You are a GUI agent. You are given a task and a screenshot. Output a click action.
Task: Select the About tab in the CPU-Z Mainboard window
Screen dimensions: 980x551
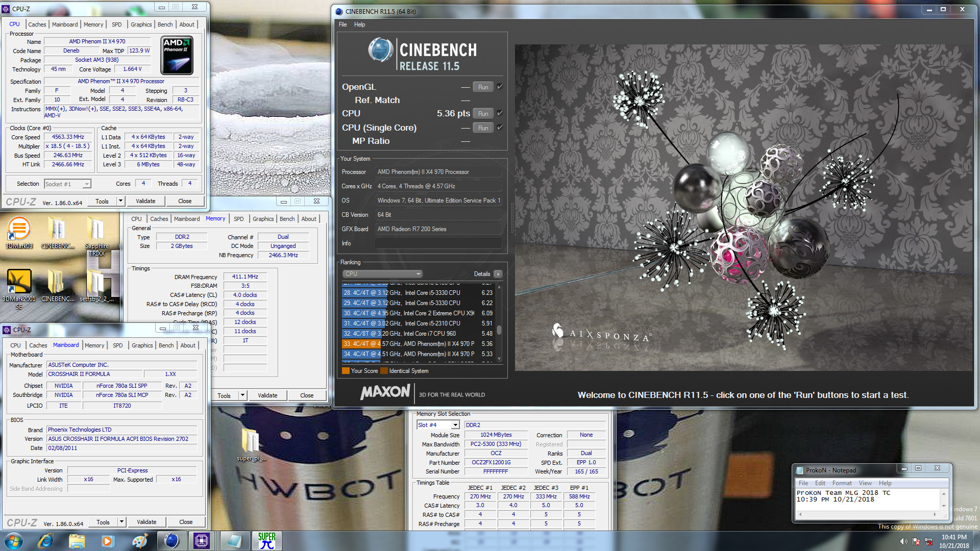point(187,345)
